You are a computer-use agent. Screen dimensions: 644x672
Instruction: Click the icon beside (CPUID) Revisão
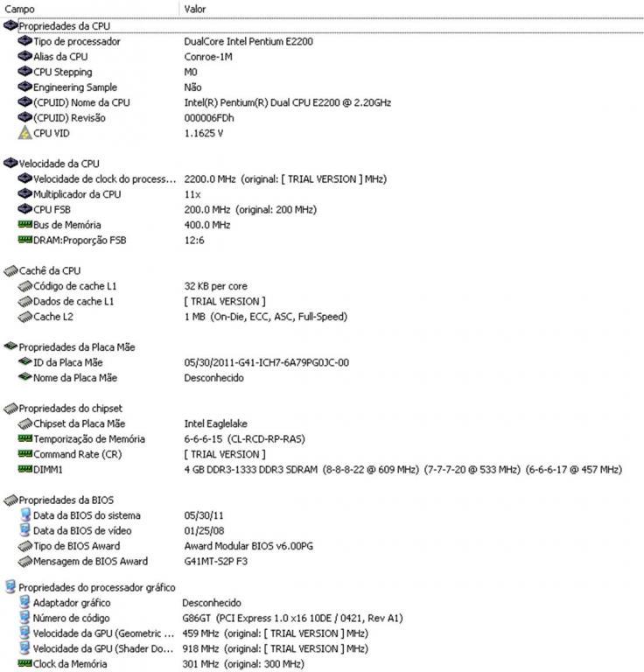coord(24,117)
